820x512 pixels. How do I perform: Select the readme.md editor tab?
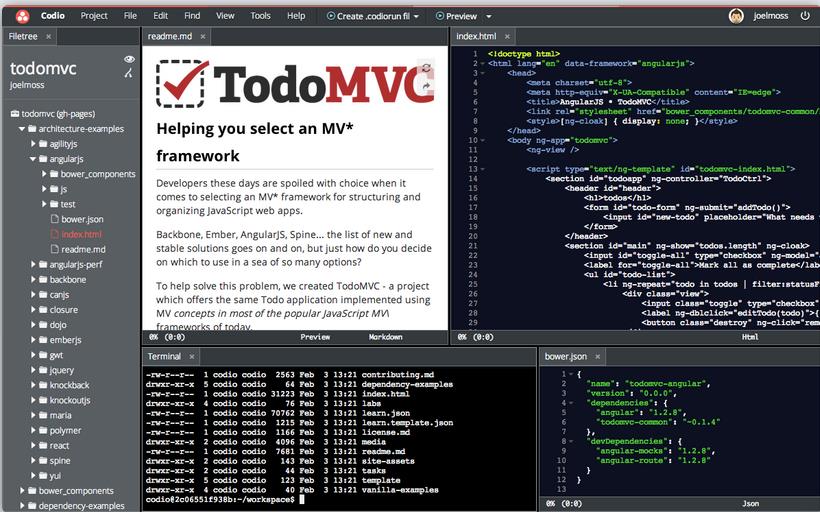(x=170, y=37)
